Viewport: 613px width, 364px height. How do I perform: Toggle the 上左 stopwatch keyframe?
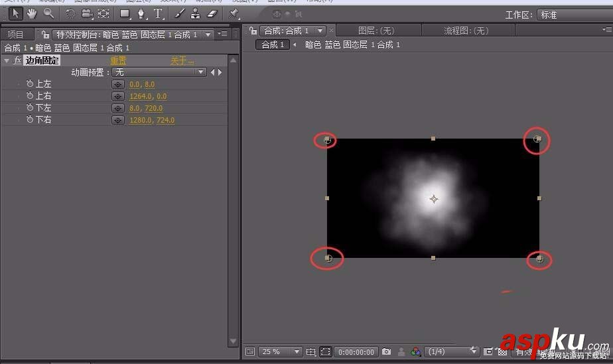(30, 83)
